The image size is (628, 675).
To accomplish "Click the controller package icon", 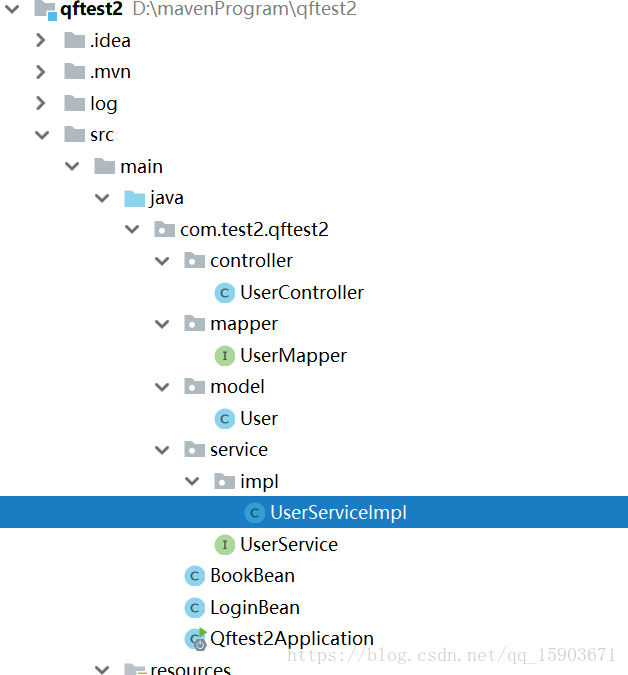I will click(195, 261).
